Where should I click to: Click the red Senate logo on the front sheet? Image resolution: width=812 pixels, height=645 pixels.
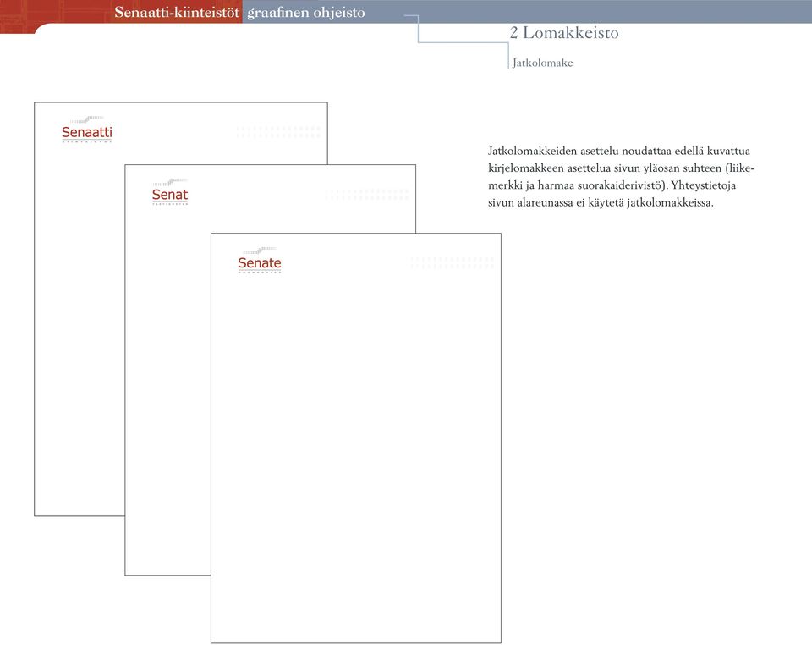(x=260, y=260)
